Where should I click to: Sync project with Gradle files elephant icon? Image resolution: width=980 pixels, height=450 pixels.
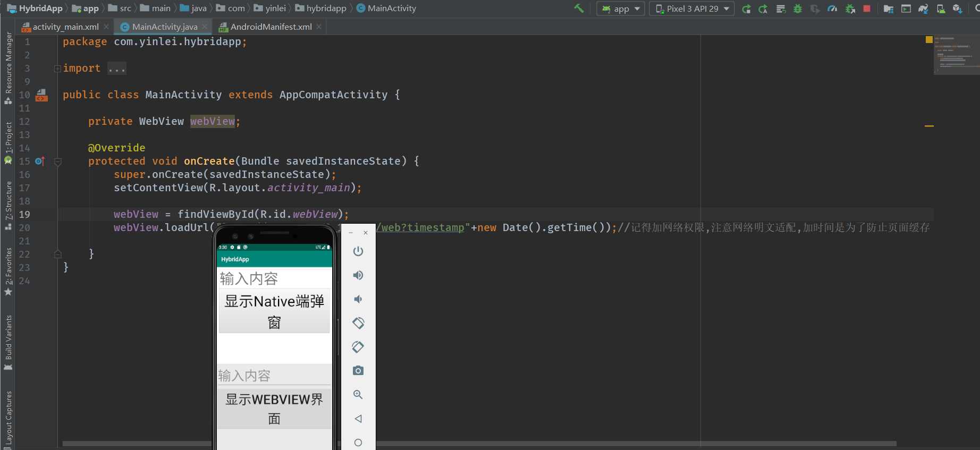pyautogui.click(x=923, y=9)
